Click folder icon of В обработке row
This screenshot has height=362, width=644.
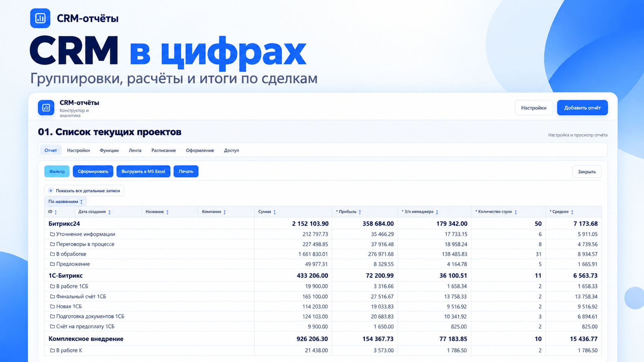[x=52, y=254]
